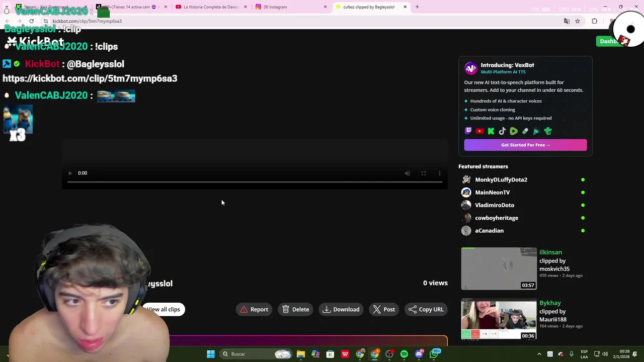This screenshot has width=644, height=362.
Task: Bookmark this page with the star icon
Action: click(578, 21)
